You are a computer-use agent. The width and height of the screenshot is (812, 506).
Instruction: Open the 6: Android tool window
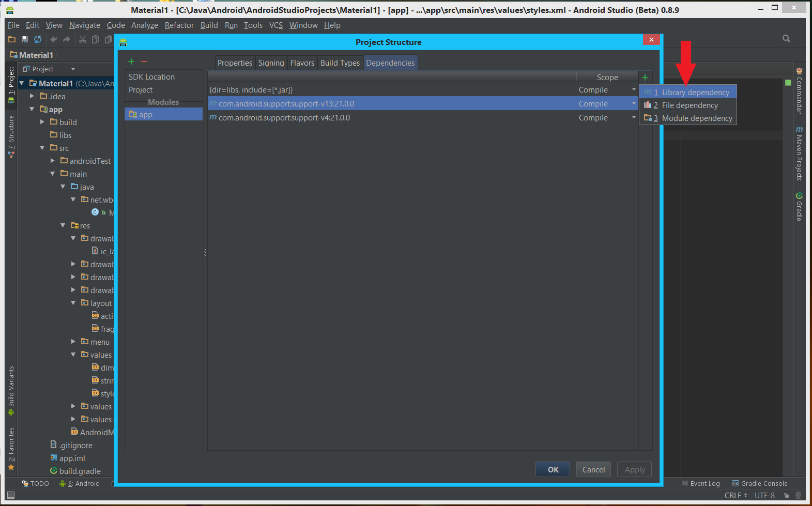[x=79, y=484]
